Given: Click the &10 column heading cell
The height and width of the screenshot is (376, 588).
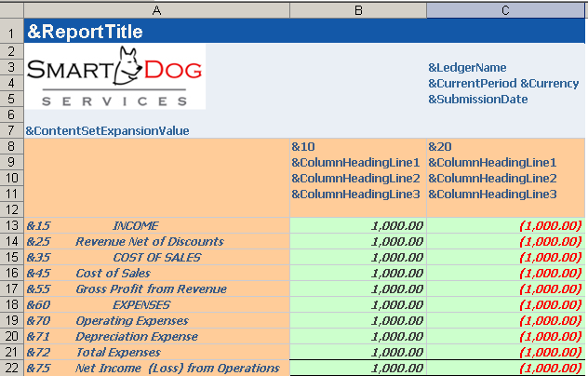Looking at the screenshot, I should pos(358,147).
